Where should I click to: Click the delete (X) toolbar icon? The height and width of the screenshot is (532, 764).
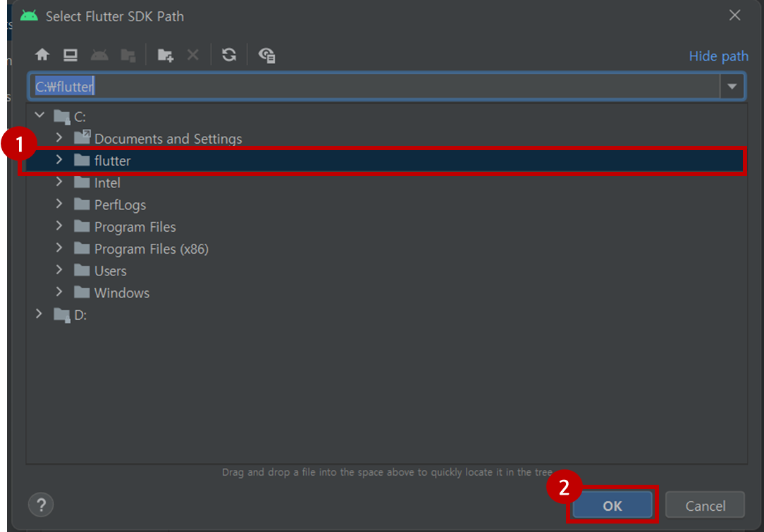[193, 55]
